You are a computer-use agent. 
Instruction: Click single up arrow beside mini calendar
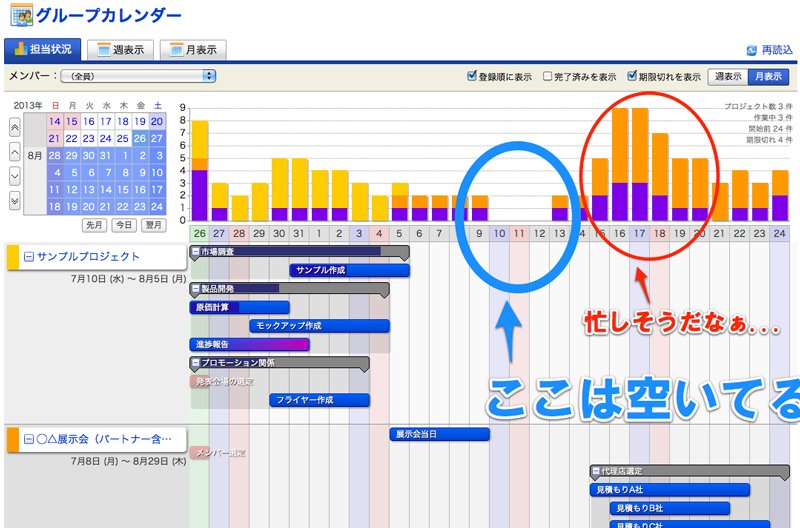point(15,152)
